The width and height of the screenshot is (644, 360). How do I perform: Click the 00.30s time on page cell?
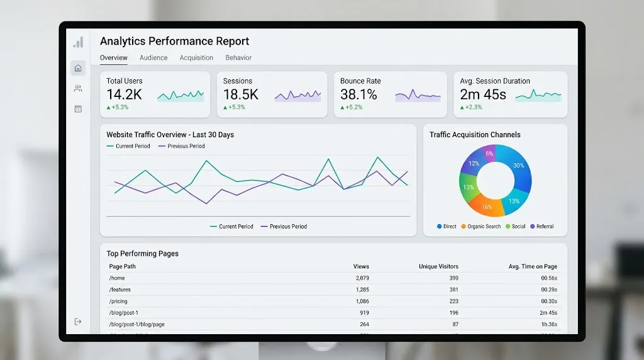[x=549, y=301]
